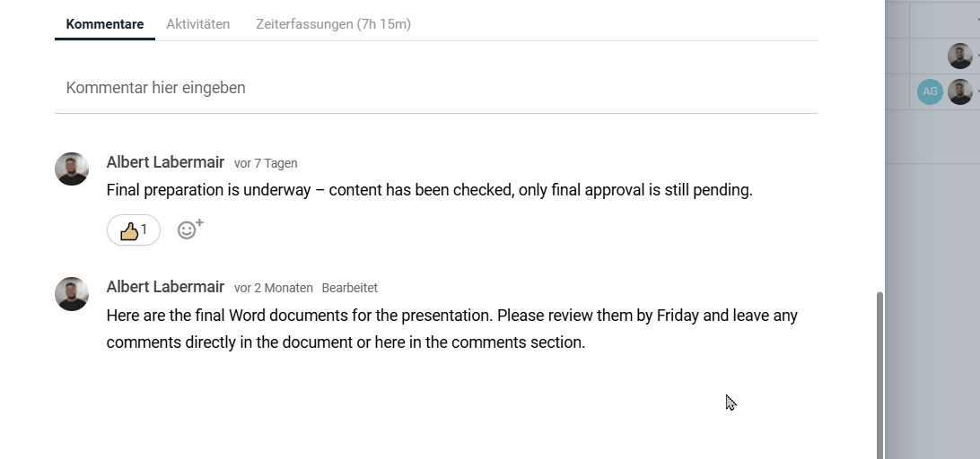The image size is (980, 459).
Task: Click the 'vor 2 Monaten' timestamp
Action: point(274,288)
